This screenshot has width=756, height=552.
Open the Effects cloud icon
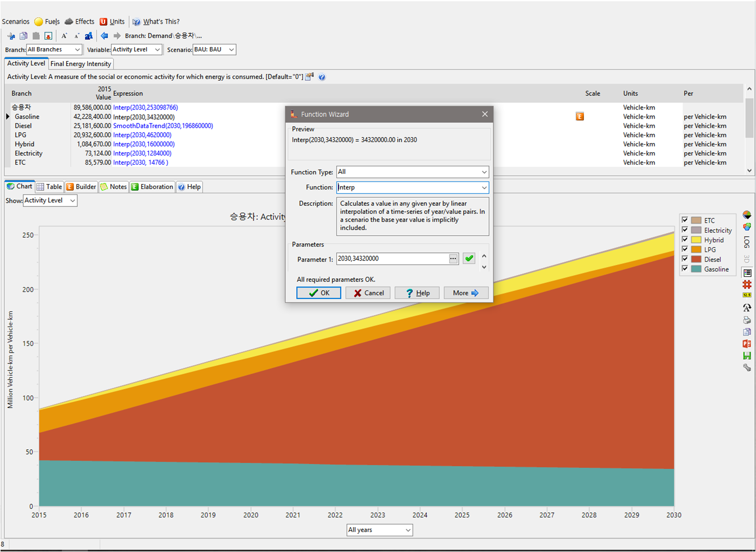click(69, 22)
